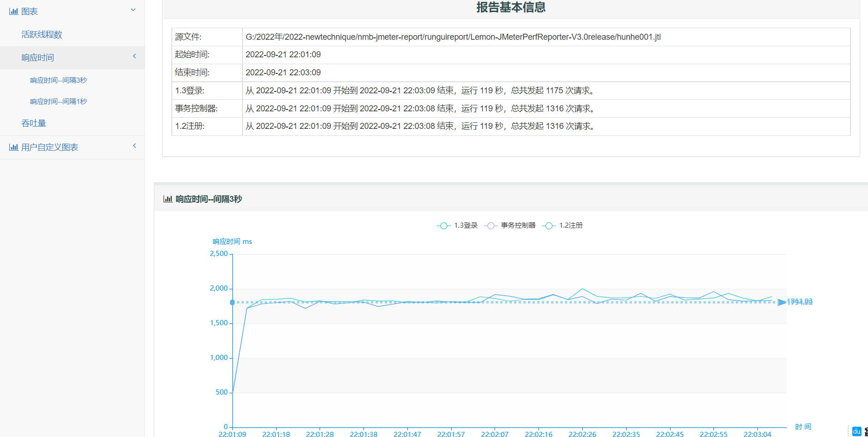This screenshot has height=437, width=868.
Task: Click the 22:03:04 x-axis label
Action: [x=758, y=434]
